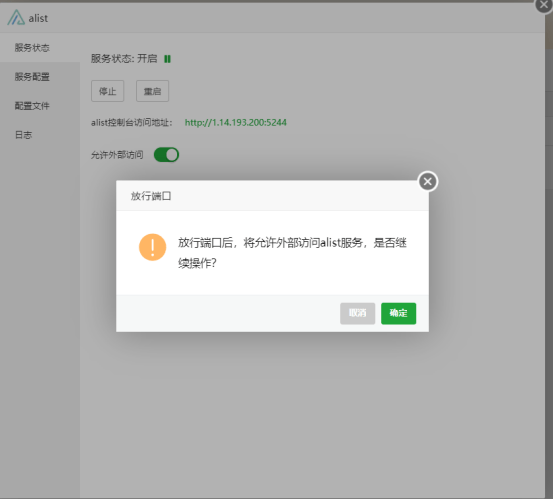The height and width of the screenshot is (500, 554).
Task: Open the 日志 tab
Action: coord(40,135)
